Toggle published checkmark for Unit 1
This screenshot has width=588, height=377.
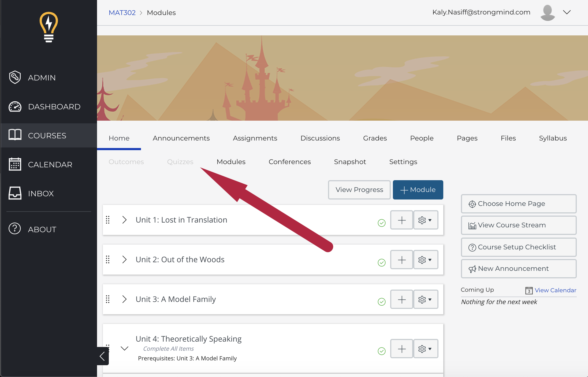coord(381,223)
